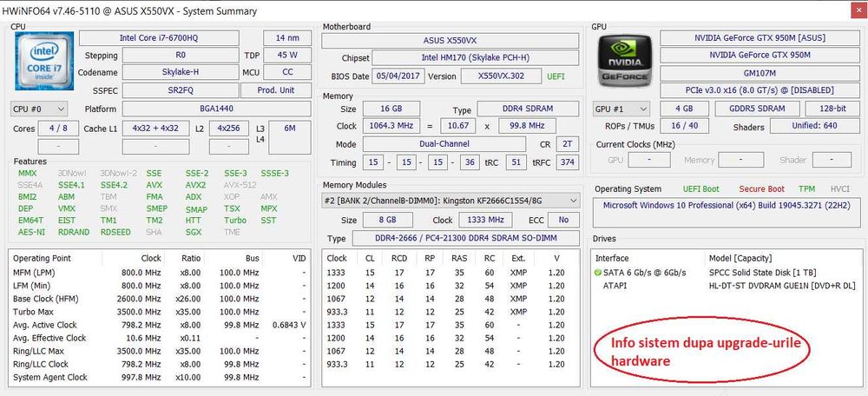Screen dimensions: 868x396
Task: Click the BGA1440 platform field
Action: (x=216, y=109)
